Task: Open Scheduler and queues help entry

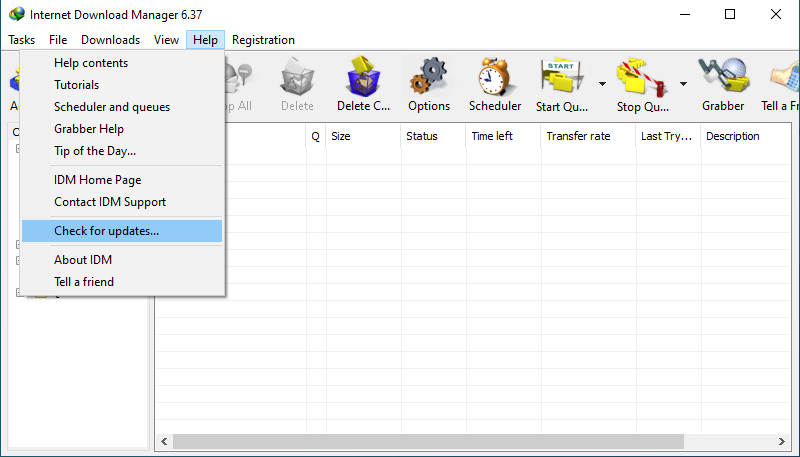Action: [x=122, y=107]
